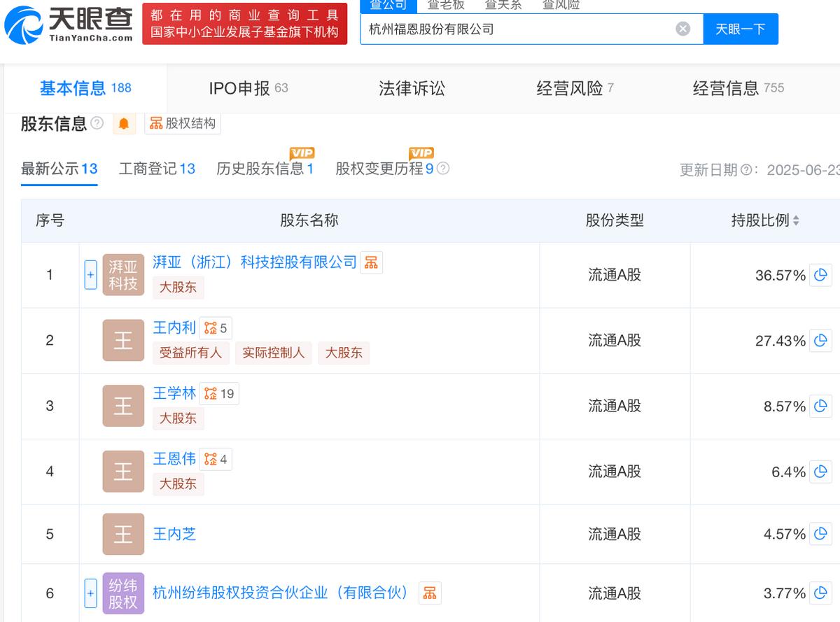Open pie chart icon for 27.43% holding
Screen dimensions: 840x622
820,341
